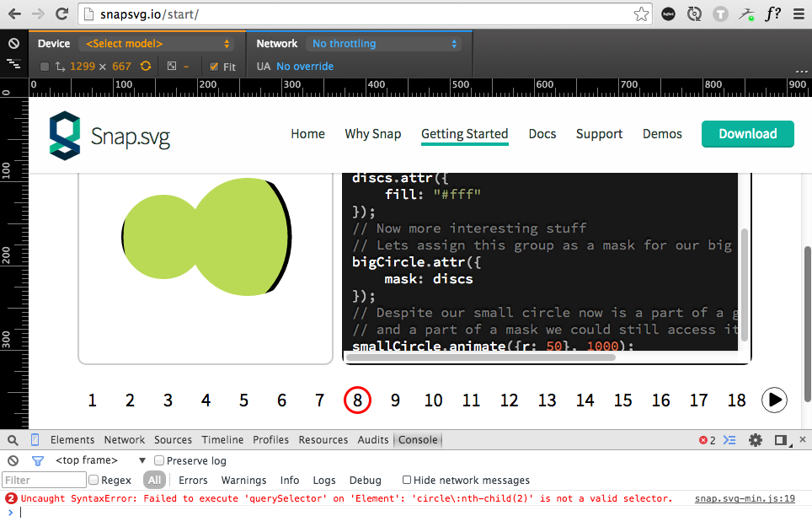
Task: Toggle device mode phone icon
Action: tap(35, 440)
